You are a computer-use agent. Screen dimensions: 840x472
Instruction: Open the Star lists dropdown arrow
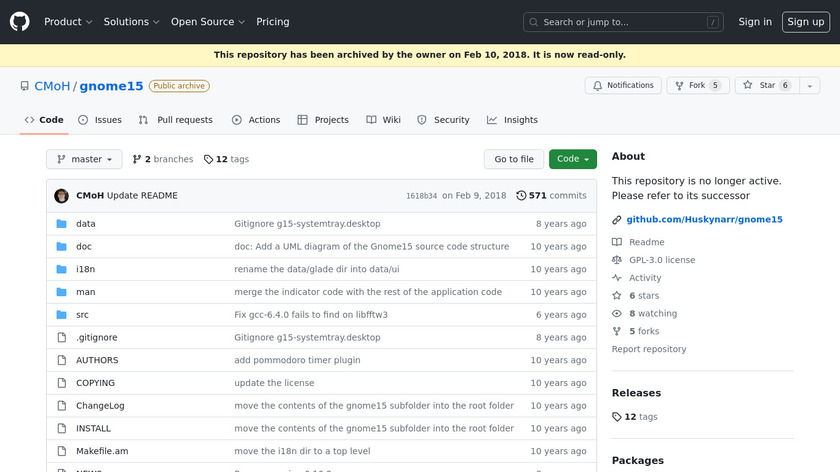809,86
